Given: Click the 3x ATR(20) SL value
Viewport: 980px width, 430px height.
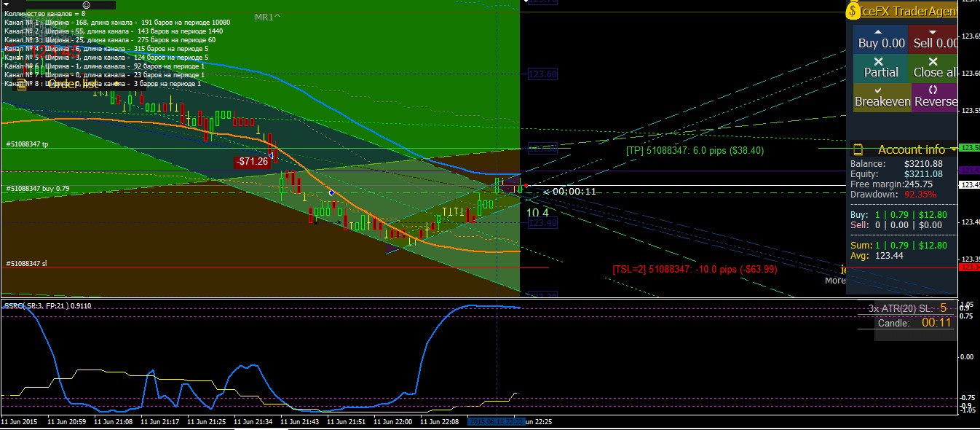Looking at the screenshot, I should 943,308.
